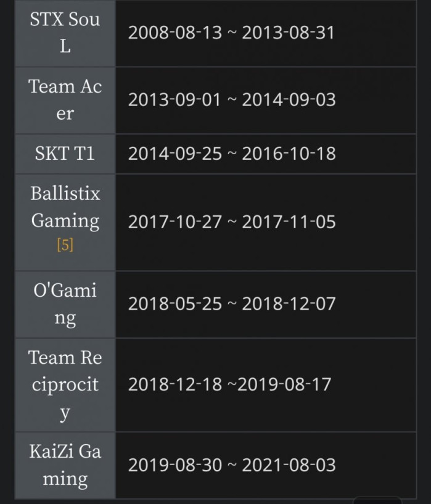Image resolution: width=431 pixels, height=504 pixels.
Task: Click the start date 2018-05-25
Action: (x=174, y=304)
